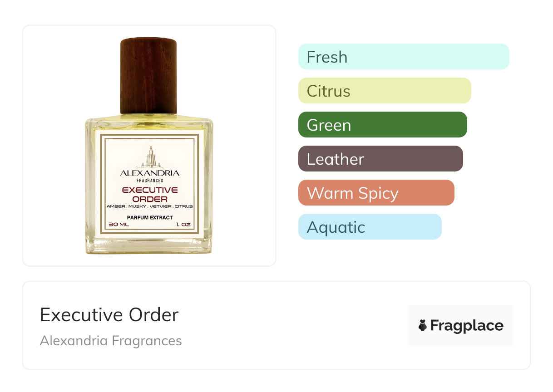The width and height of the screenshot is (553, 392).
Task: Select the Aquatic accord bar
Action: (370, 227)
